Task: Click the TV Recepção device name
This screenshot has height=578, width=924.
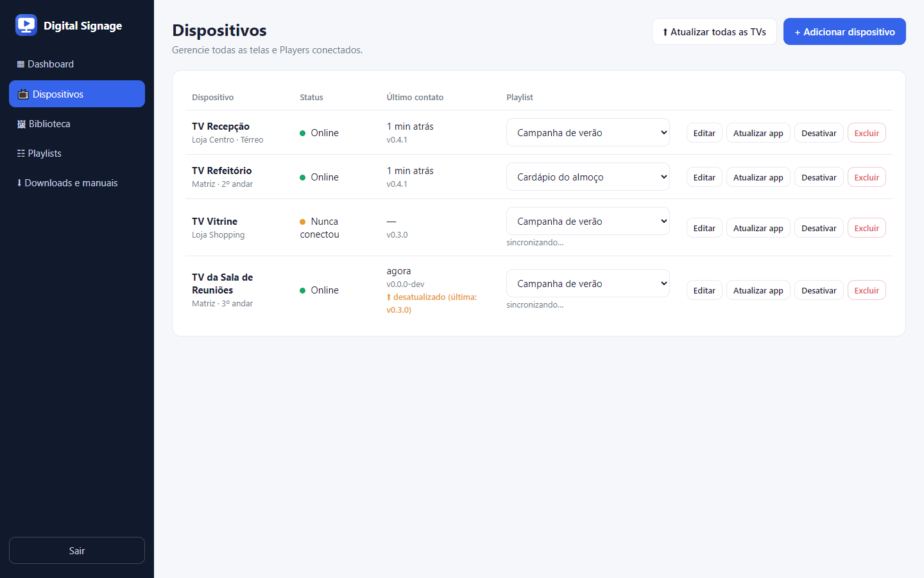Action: coord(221,127)
